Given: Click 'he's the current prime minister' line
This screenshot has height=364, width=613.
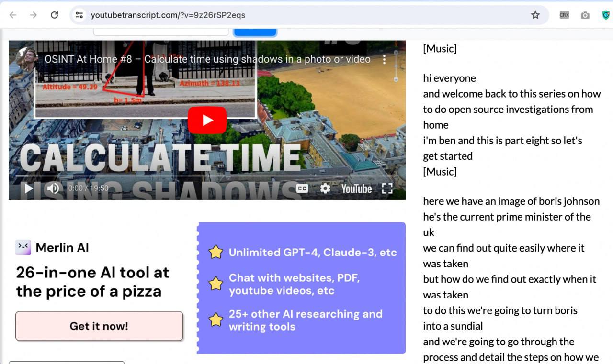Looking at the screenshot, I should 507,217.
